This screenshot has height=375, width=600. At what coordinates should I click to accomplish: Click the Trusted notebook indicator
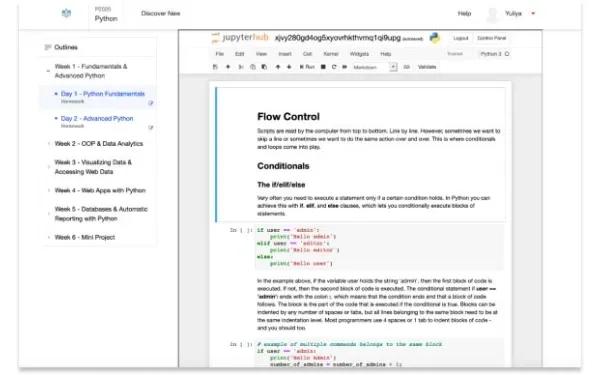tap(455, 54)
